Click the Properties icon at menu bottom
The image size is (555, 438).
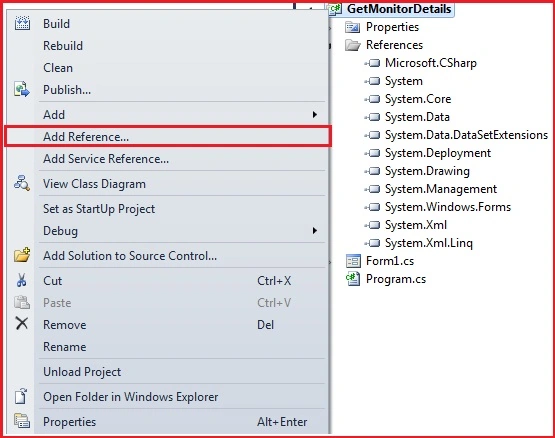pos(22,421)
